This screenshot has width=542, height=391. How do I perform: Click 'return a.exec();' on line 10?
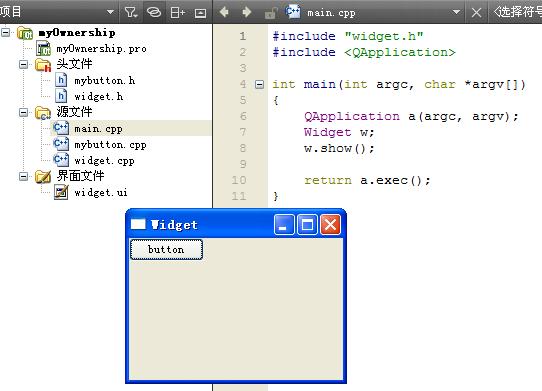(x=367, y=180)
